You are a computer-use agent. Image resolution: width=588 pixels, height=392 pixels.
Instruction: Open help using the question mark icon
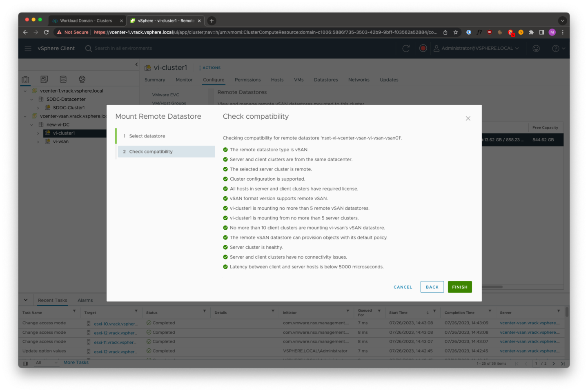[556, 48]
